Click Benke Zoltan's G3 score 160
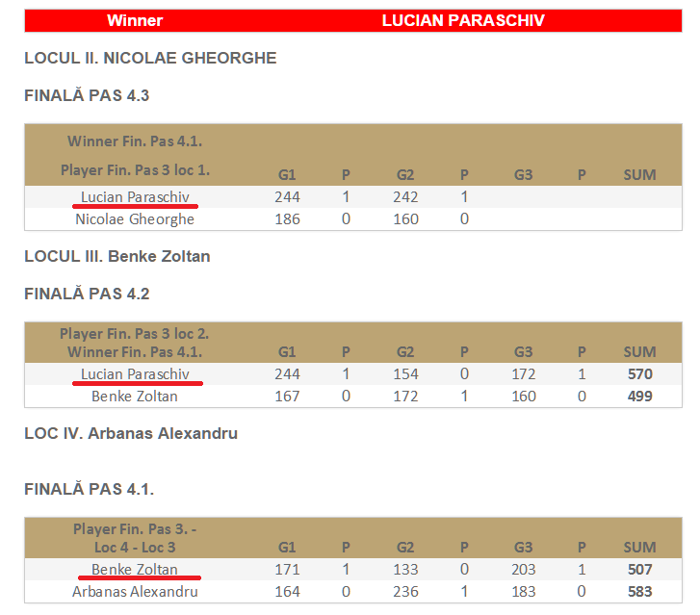700x615 pixels. pyautogui.click(x=523, y=397)
